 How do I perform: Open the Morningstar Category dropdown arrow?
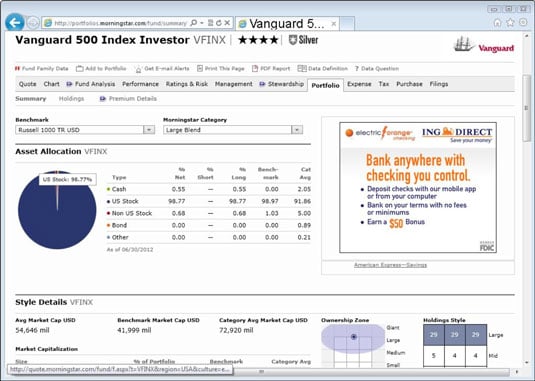[x=297, y=130]
